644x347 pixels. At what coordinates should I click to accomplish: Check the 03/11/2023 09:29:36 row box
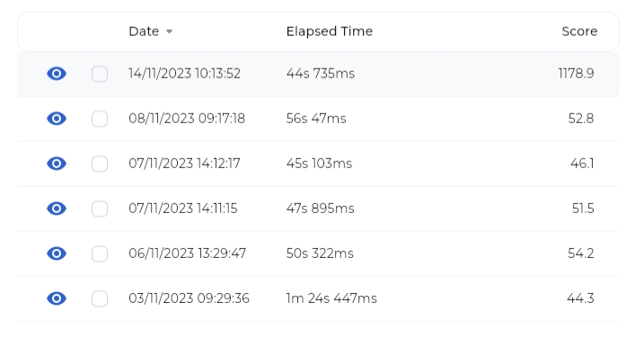point(100,298)
